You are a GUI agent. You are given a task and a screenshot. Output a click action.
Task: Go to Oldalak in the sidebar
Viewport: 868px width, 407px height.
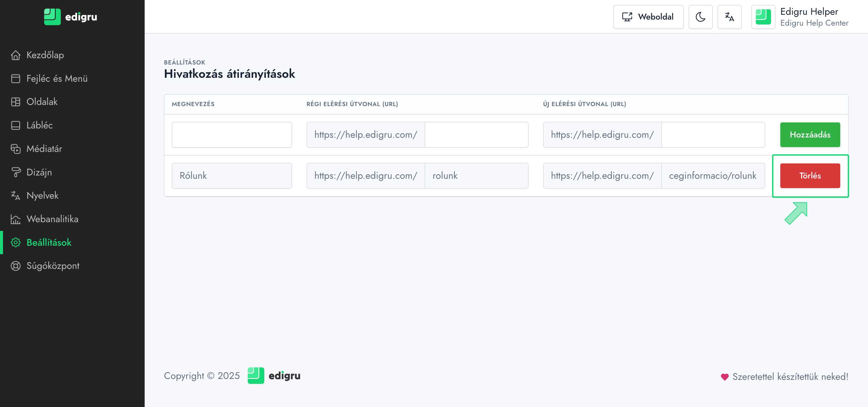pyautogui.click(x=42, y=102)
